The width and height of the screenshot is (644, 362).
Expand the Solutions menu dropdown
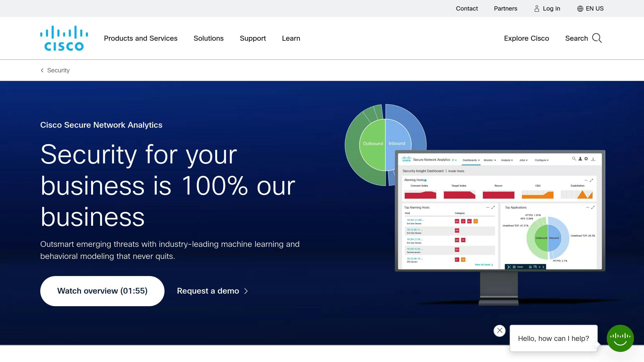coord(208,38)
